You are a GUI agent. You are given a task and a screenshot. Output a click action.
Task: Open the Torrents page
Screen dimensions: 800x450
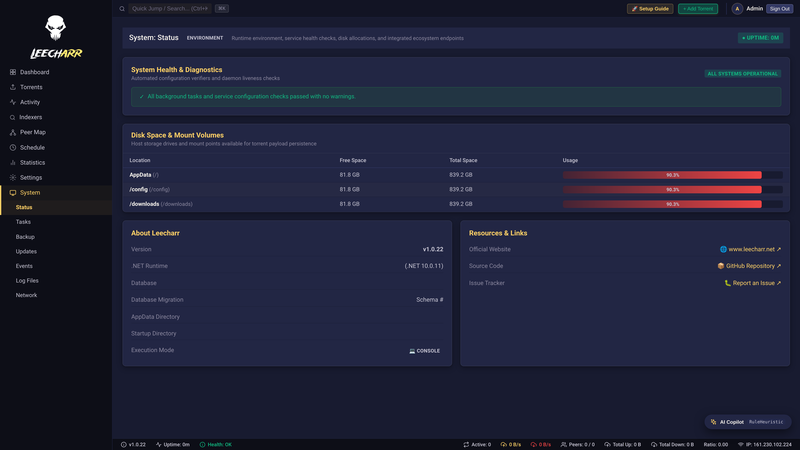click(x=56, y=87)
